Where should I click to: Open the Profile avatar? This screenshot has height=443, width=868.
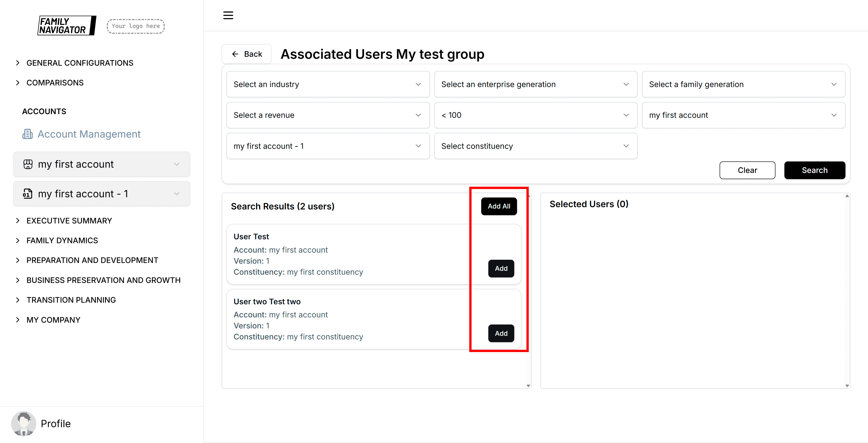(x=24, y=423)
